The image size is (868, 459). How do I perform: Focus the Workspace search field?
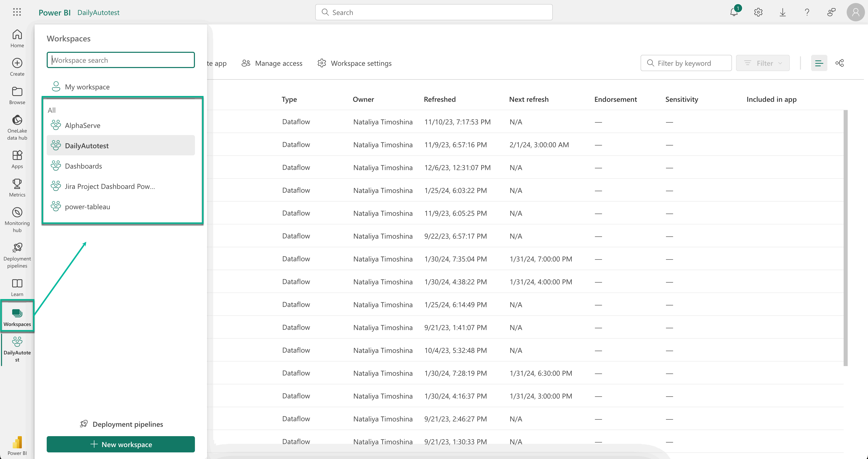point(121,60)
